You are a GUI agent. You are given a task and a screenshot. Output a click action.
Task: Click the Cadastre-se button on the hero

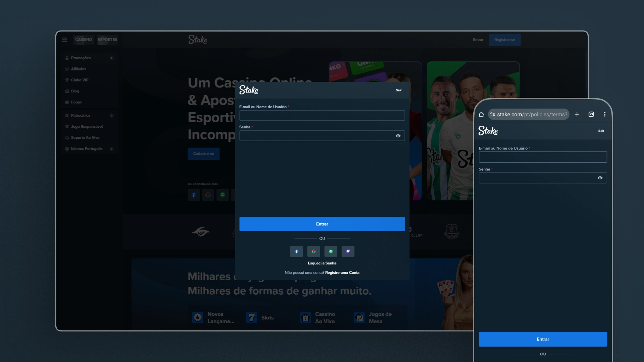coord(204,154)
